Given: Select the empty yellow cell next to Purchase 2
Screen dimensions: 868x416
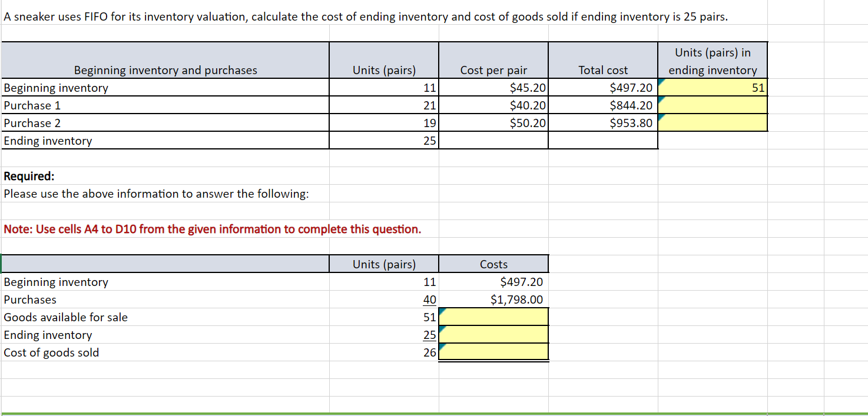Looking at the screenshot, I should [713, 122].
